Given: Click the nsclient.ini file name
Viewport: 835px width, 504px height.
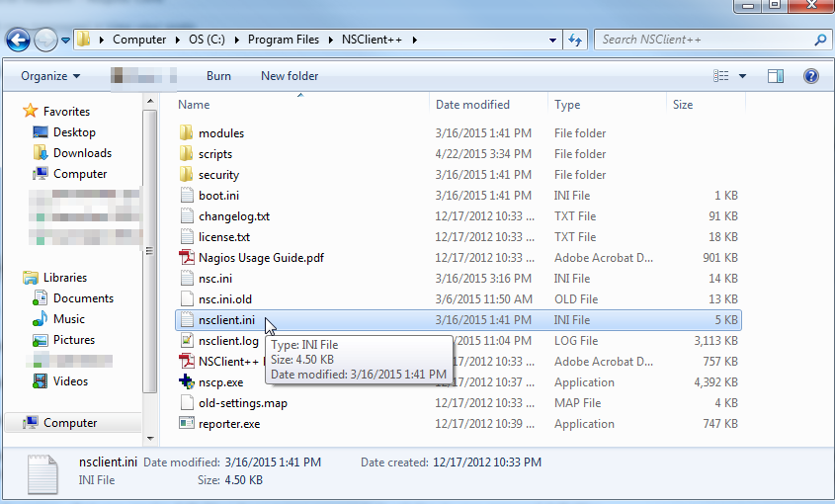Looking at the screenshot, I should click(x=227, y=319).
